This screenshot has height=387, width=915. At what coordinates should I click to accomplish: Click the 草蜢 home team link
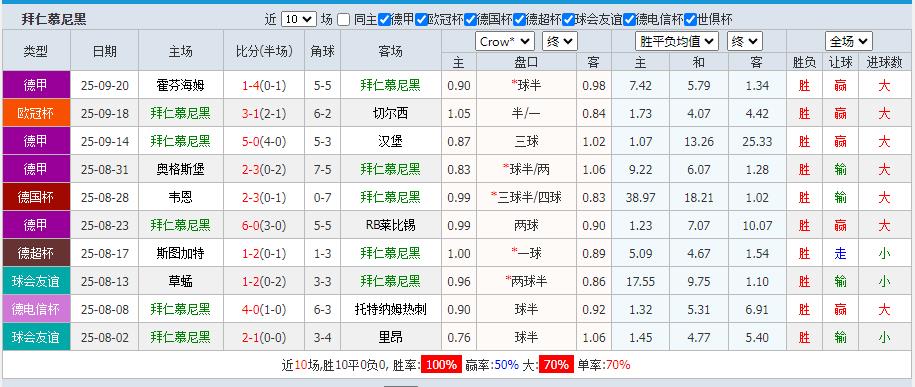(x=180, y=282)
